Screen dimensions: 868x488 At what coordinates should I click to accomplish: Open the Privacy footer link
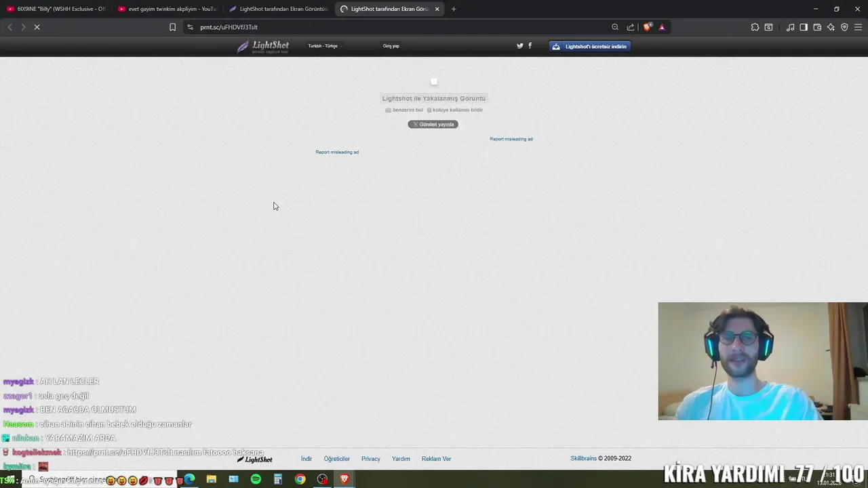coord(371,459)
